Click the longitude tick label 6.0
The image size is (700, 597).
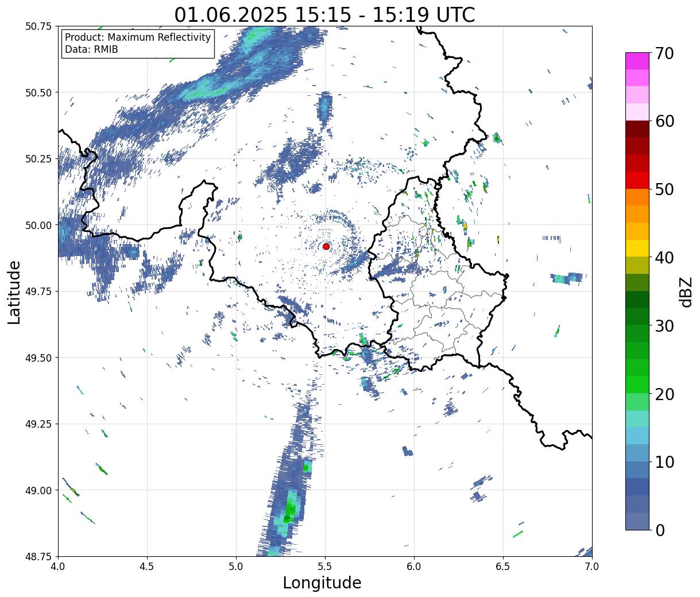[414, 567]
